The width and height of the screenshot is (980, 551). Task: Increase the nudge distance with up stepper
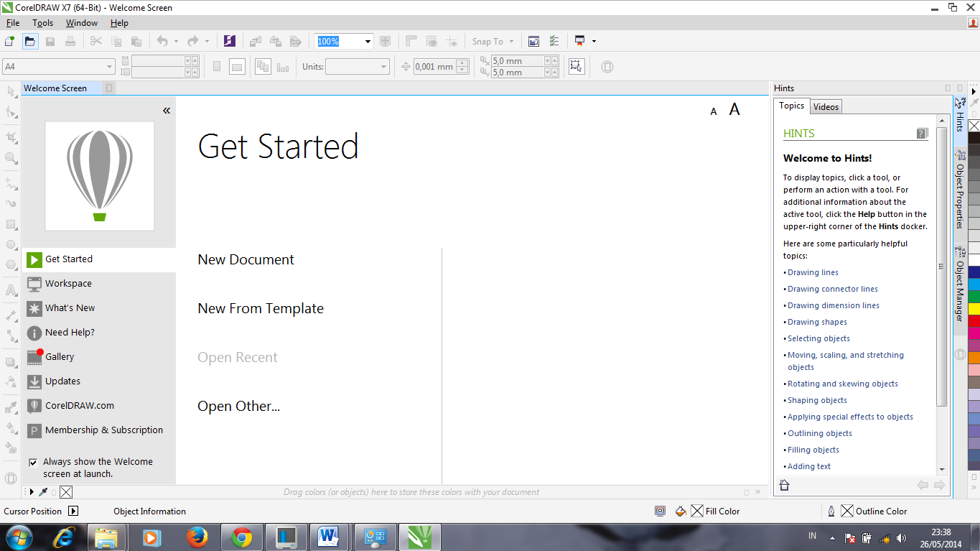click(462, 63)
